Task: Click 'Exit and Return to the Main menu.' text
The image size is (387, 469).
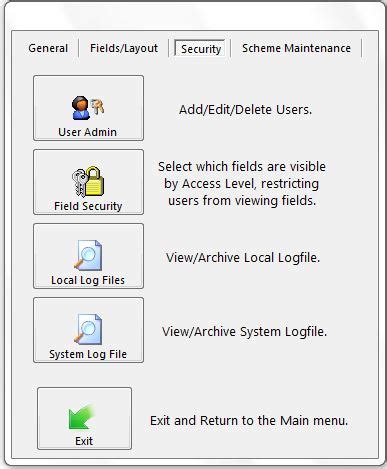Action: 249,421
